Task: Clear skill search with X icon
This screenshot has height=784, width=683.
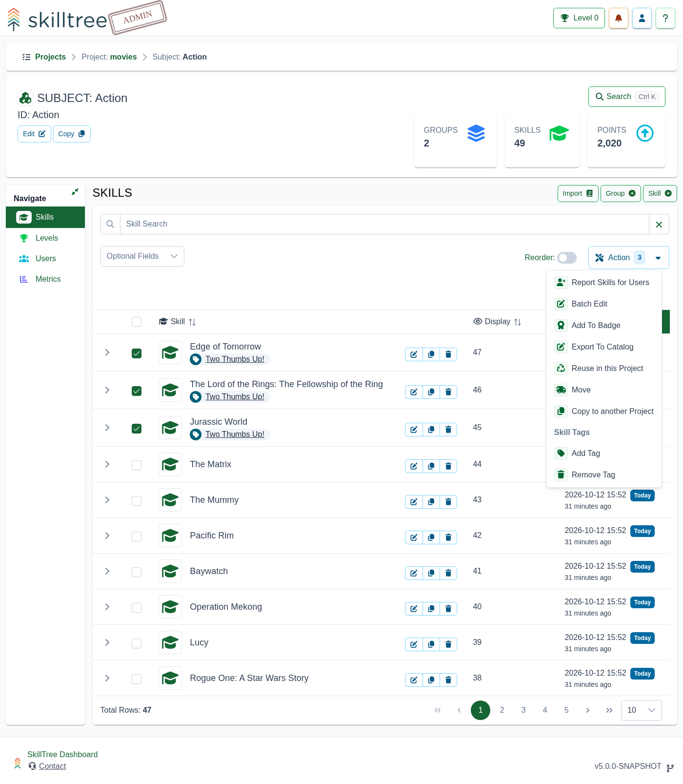Action: tap(659, 224)
